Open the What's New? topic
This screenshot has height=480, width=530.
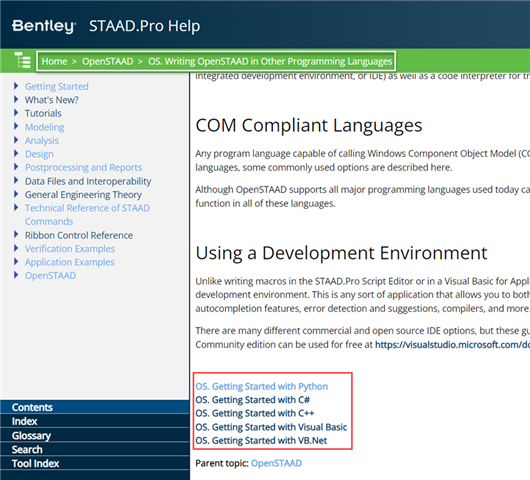[52, 100]
